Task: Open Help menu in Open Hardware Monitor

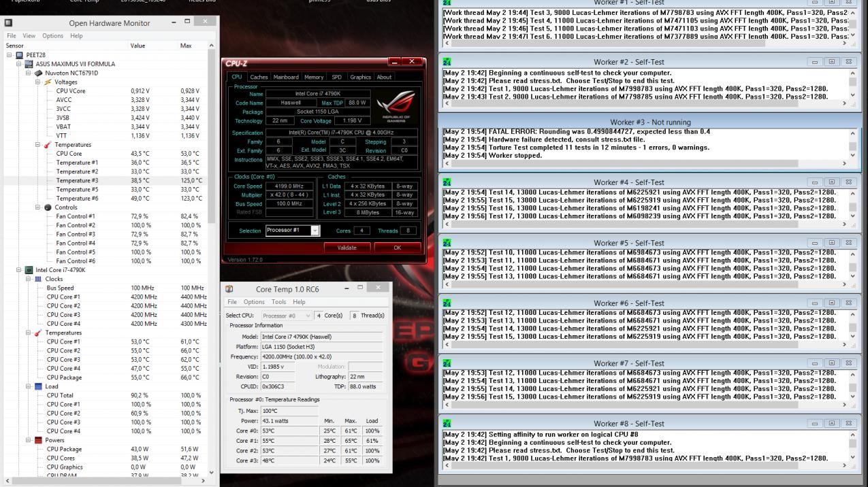Action: coord(76,35)
